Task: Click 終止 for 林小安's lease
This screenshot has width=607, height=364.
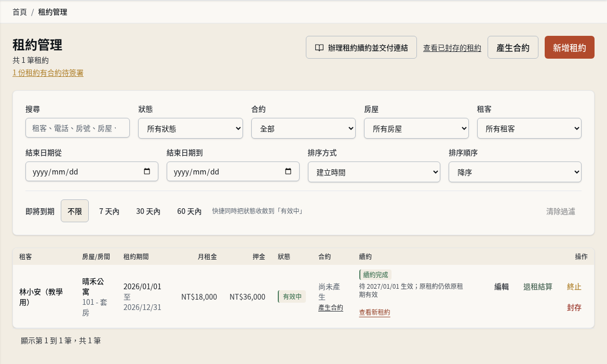Action: (574, 287)
